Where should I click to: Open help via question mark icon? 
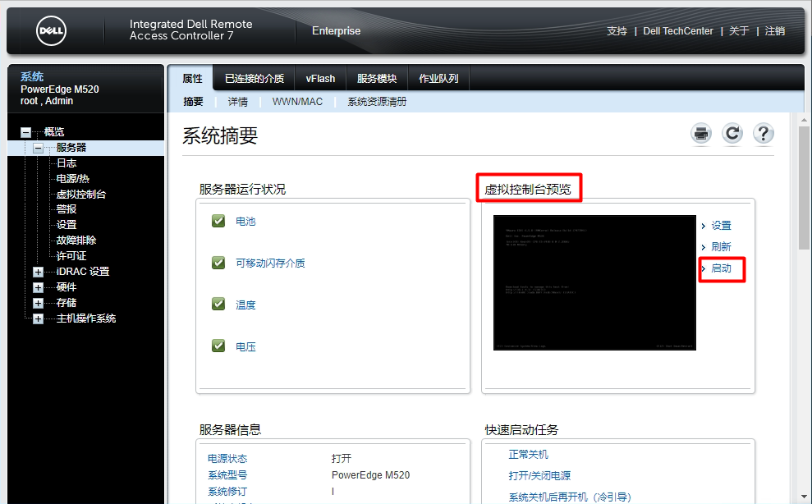click(x=764, y=134)
